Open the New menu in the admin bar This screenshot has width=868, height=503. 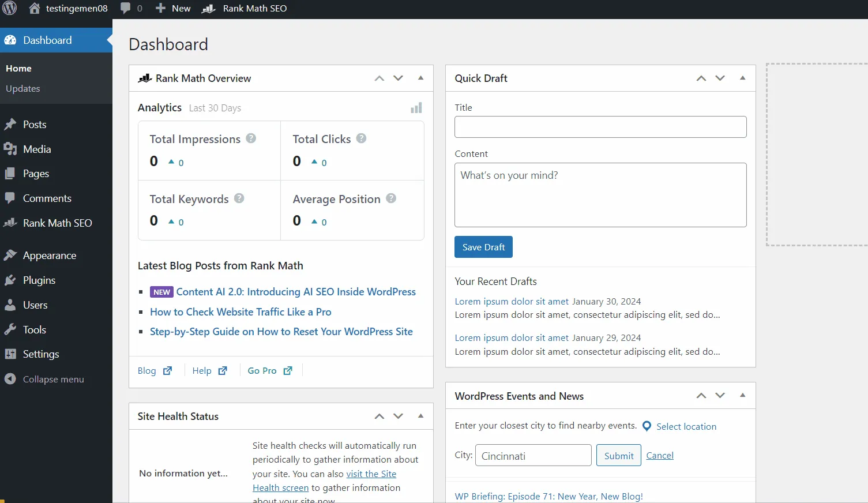(172, 8)
